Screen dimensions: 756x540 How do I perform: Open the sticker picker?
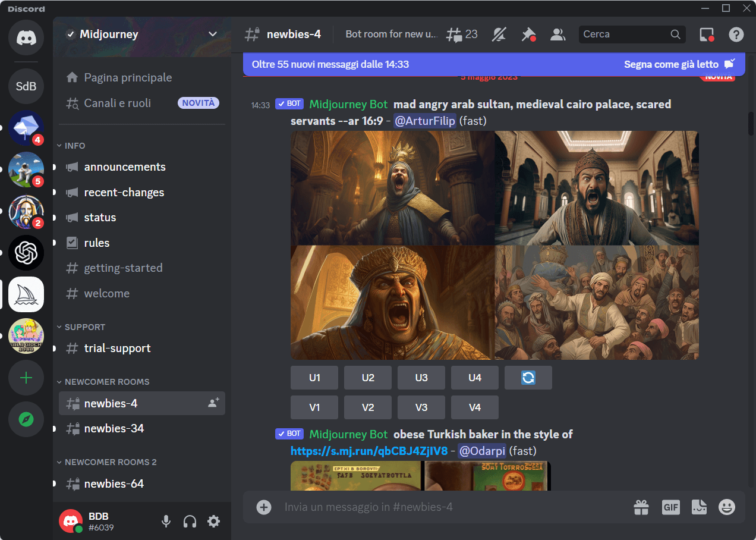[698, 507]
